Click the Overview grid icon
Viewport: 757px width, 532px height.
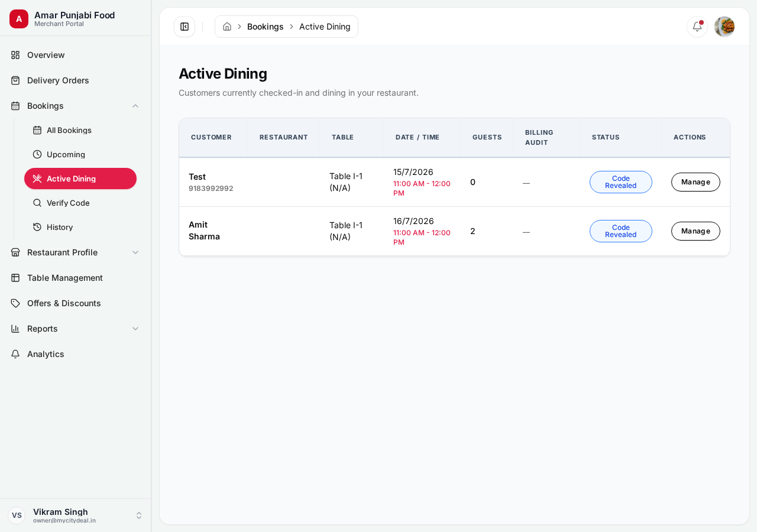[x=15, y=55]
